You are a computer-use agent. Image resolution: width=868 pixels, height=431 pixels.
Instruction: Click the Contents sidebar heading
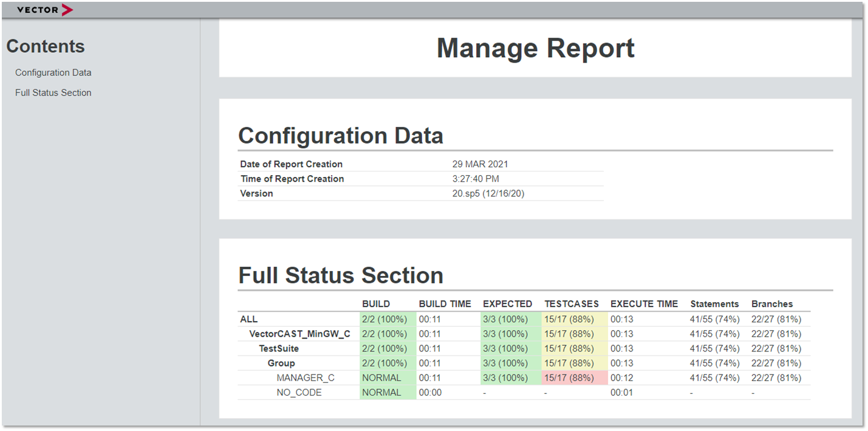click(46, 46)
